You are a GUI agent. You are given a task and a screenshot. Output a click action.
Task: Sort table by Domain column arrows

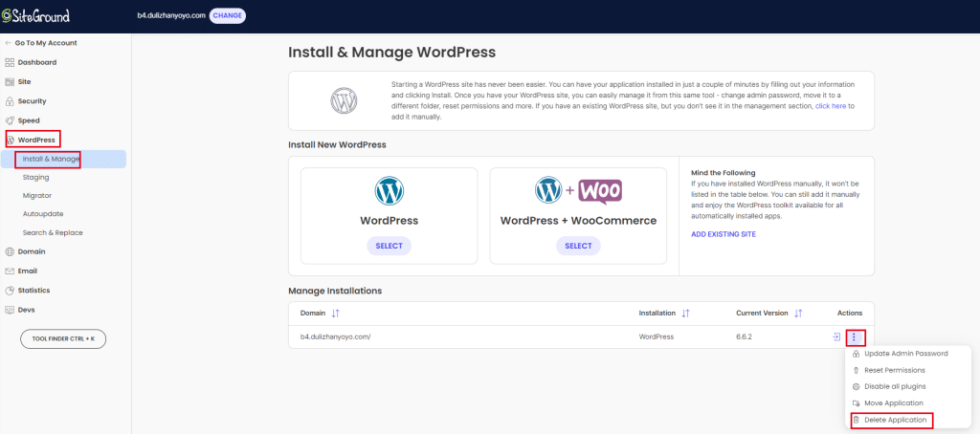click(x=336, y=313)
